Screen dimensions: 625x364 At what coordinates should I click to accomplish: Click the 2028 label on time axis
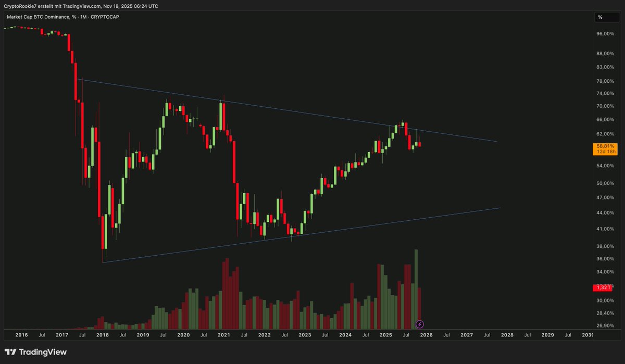(507, 336)
